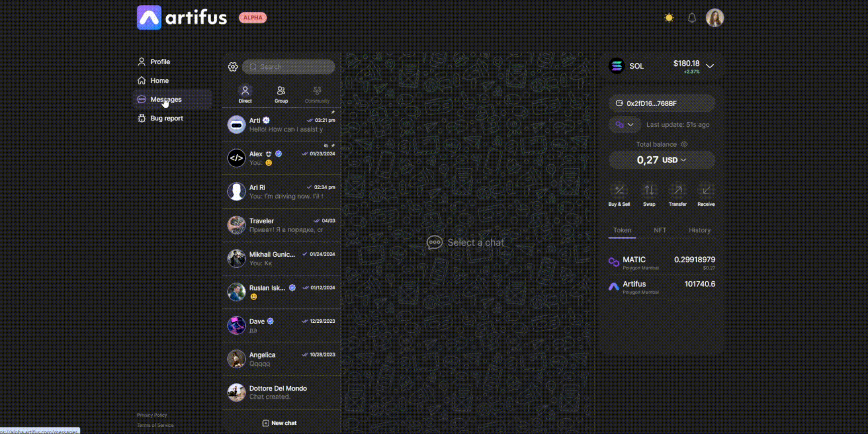Click the Artifus logo

tap(182, 18)
